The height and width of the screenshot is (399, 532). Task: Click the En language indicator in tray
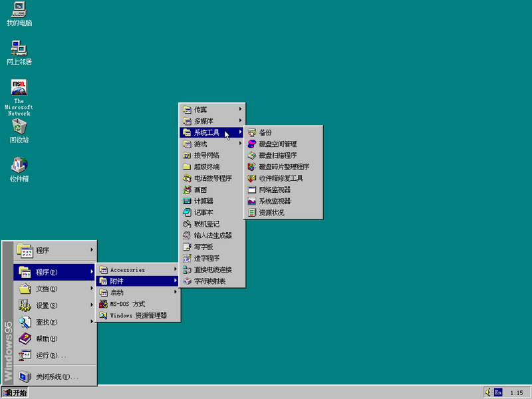498,392
